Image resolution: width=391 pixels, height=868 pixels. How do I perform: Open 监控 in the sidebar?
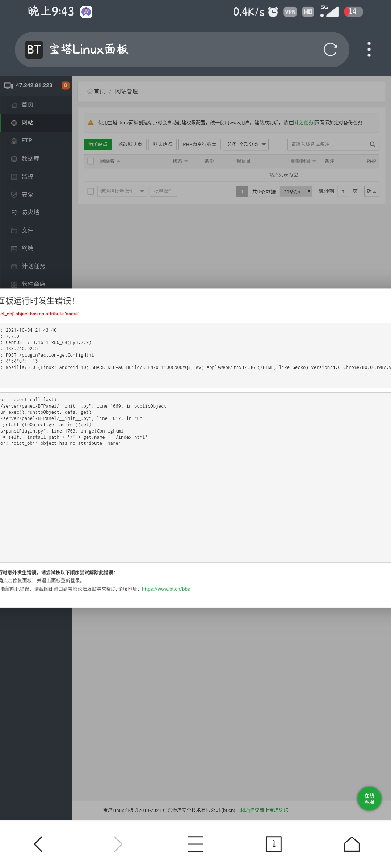coord(36,176)
